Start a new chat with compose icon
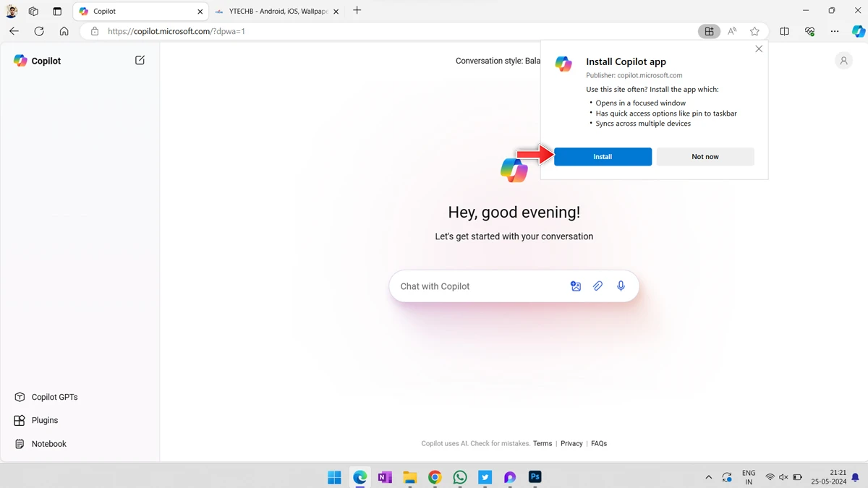This screenshot has width=868, height=488. point(140,61)
